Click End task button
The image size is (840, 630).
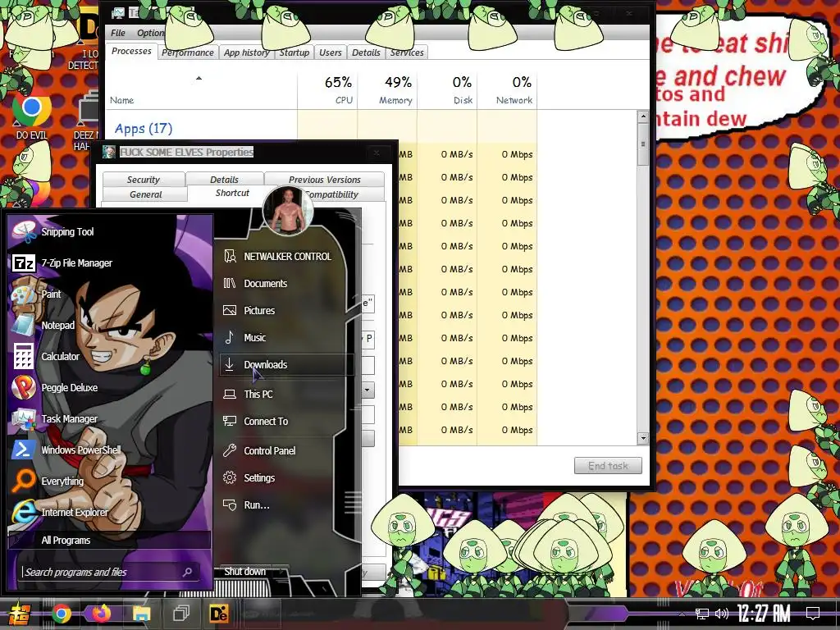tap(608, 466)
